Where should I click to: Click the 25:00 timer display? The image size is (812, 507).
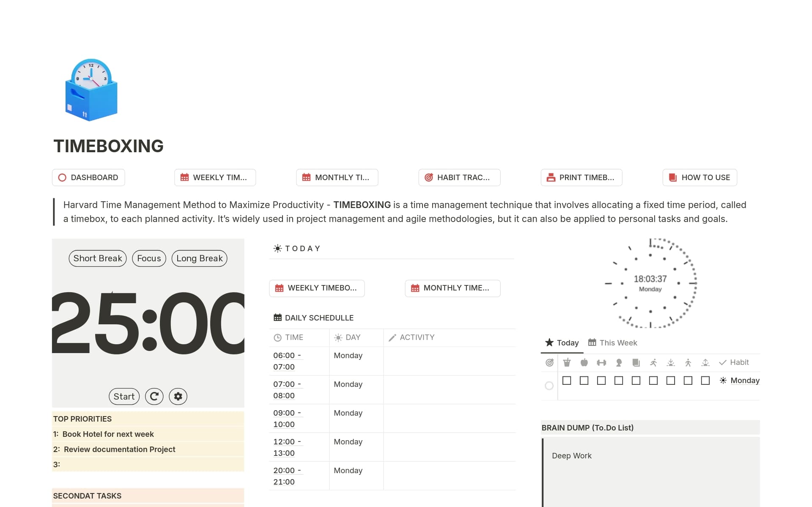point(148,323)
